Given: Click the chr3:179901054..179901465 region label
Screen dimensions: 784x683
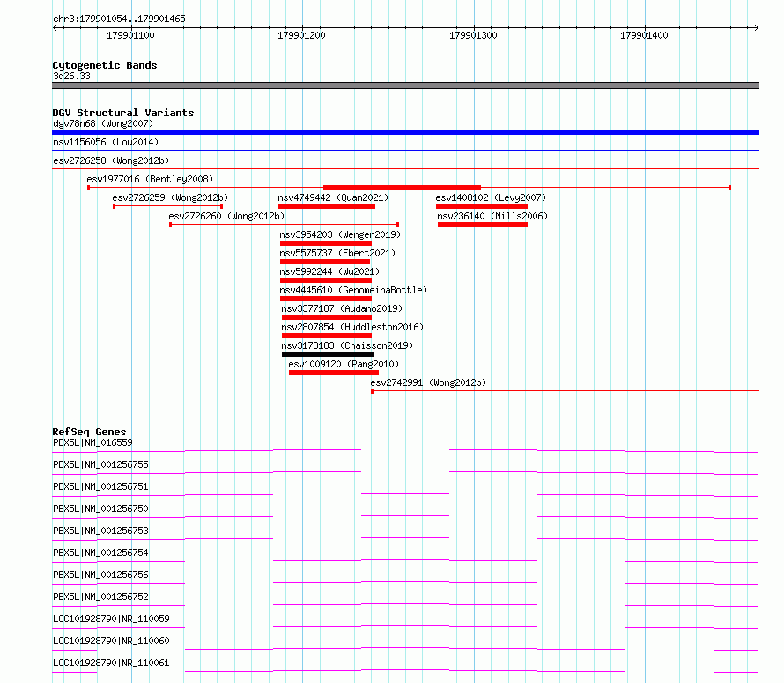Looking at the screenshot, I should coord(119,19).
